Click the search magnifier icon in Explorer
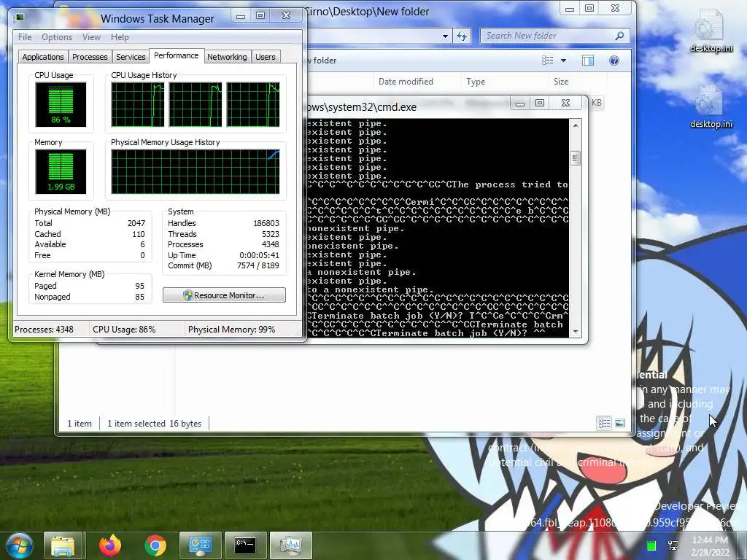 click(x=620, y=36)
